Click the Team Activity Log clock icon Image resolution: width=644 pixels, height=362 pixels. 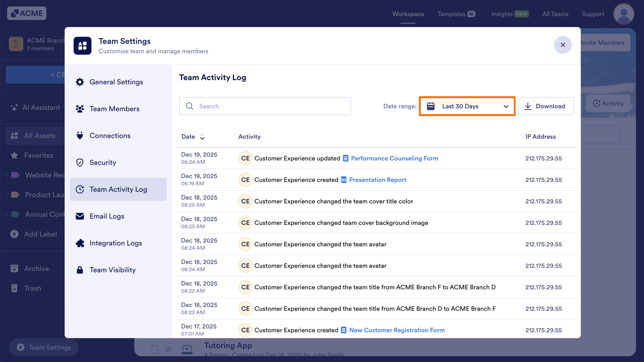click(x=79, y=189)
